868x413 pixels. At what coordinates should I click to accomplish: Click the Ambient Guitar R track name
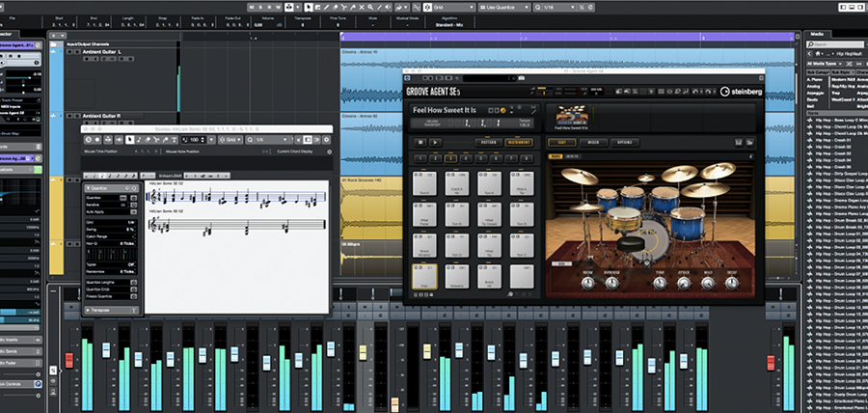point(101,116)
